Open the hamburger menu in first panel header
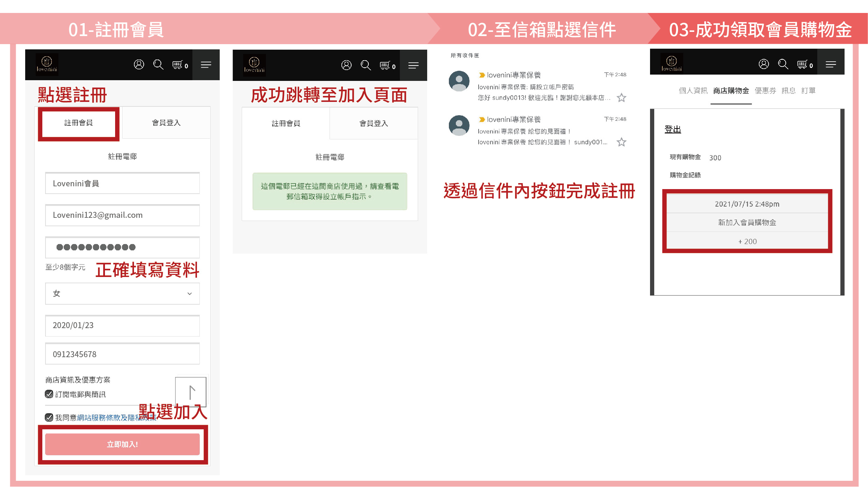 (206, 65)
